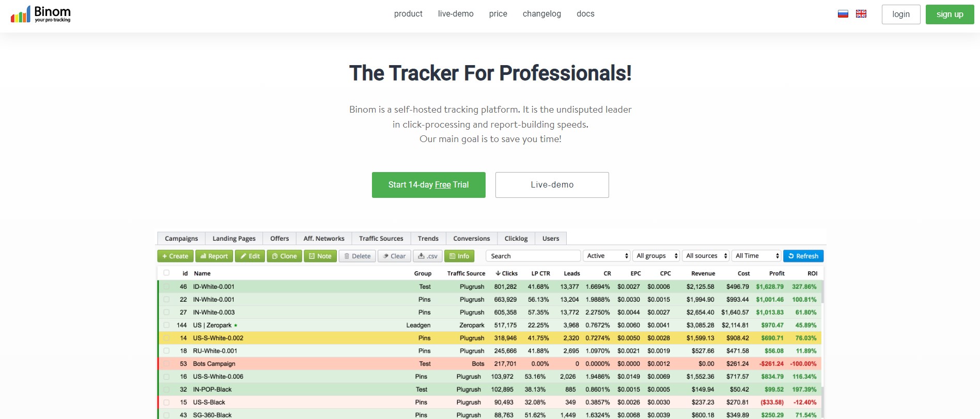Select the IN-POP-Black campaign row
This screenshot has width=980, height=419.
(490, 390)
